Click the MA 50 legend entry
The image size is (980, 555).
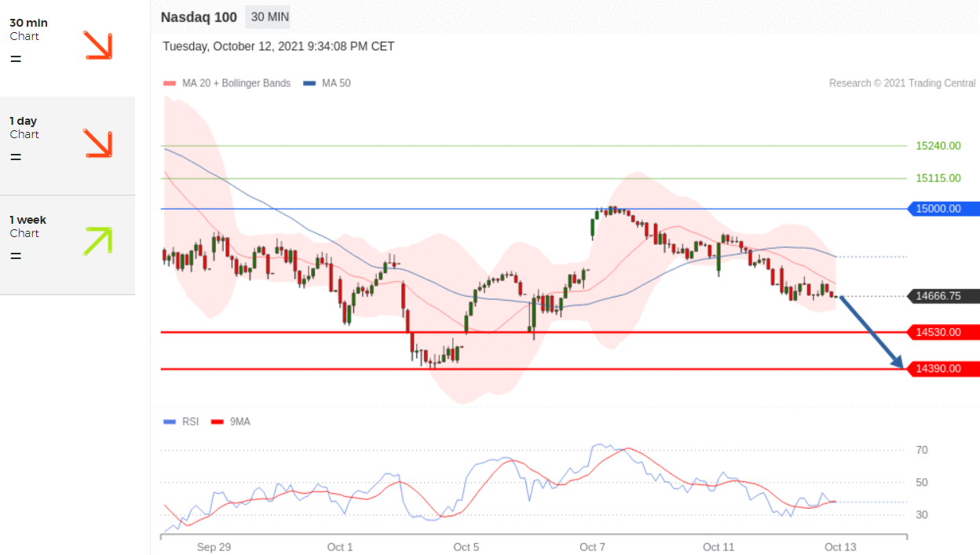pyautogui.click(x=327, y=83)
